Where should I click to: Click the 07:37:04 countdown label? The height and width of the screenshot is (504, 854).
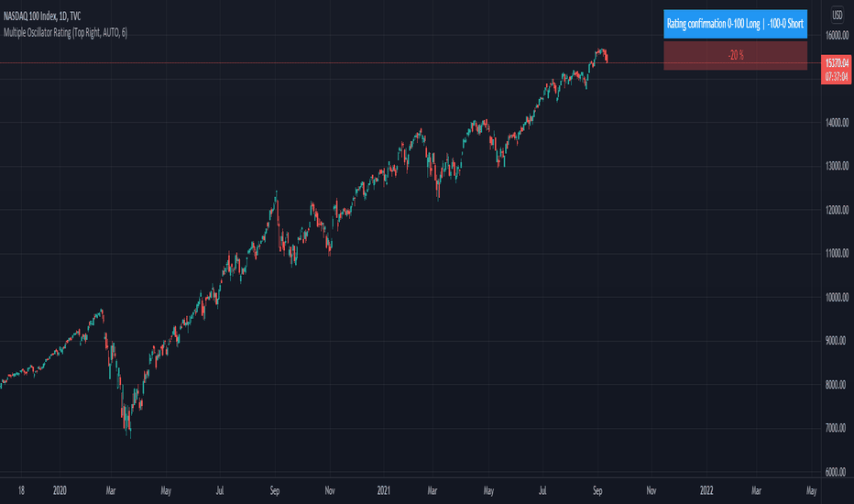pos(837,77)
